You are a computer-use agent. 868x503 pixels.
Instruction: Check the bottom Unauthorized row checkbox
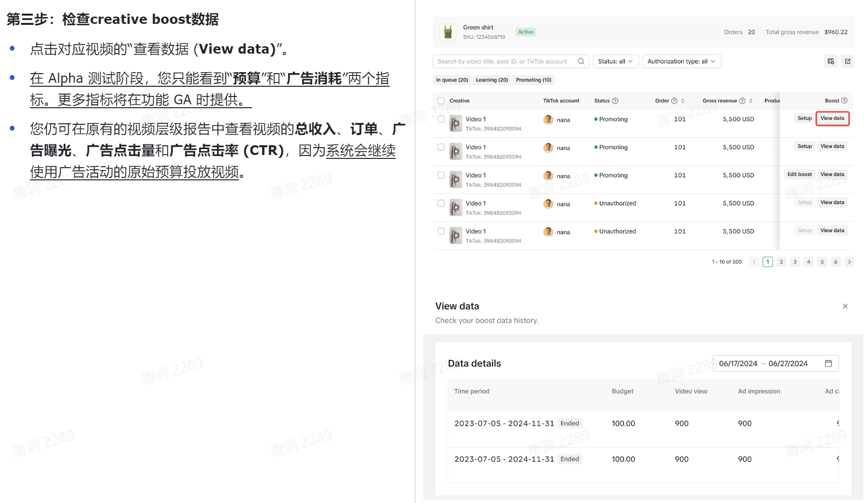pyautogui.click(x=441, y=231)
